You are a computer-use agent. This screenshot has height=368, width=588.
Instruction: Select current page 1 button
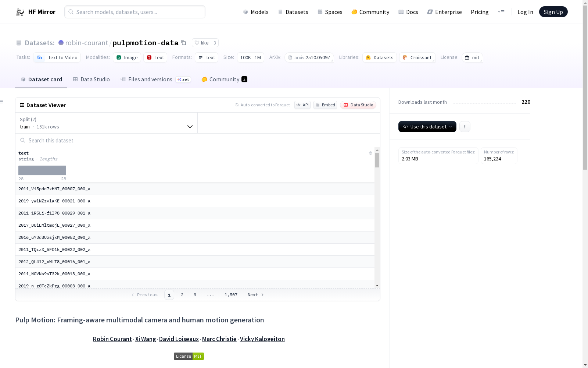tap(169, 295)
